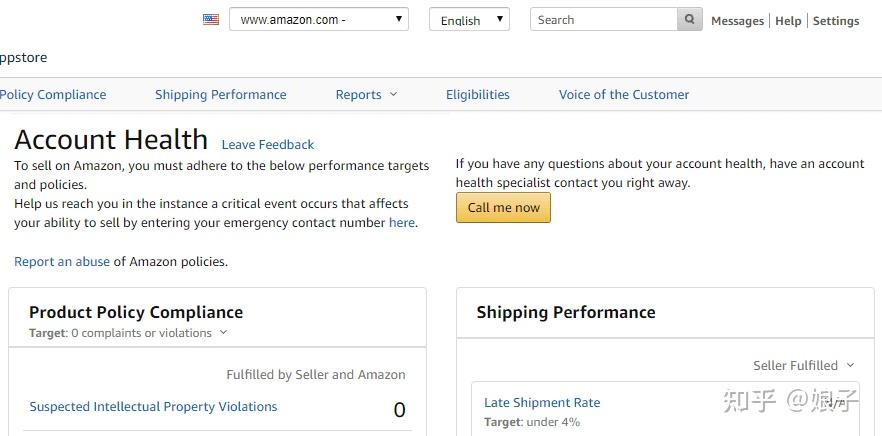Open Suspected Intellectual Property Violations link
This screenshot has height=436, width=882.
[153, 406]
